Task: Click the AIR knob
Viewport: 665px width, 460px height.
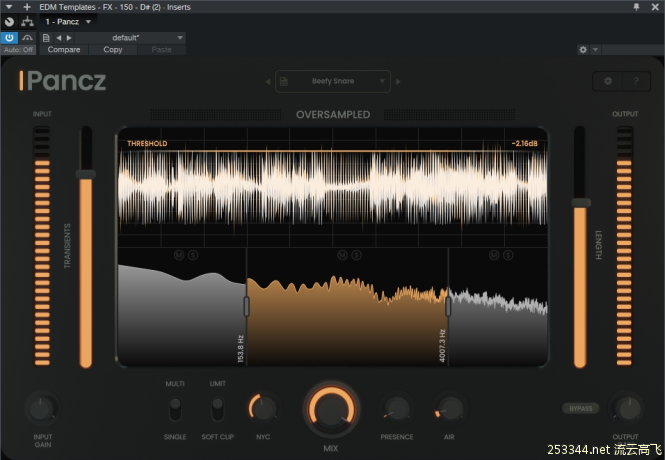Action: point(449,408)
